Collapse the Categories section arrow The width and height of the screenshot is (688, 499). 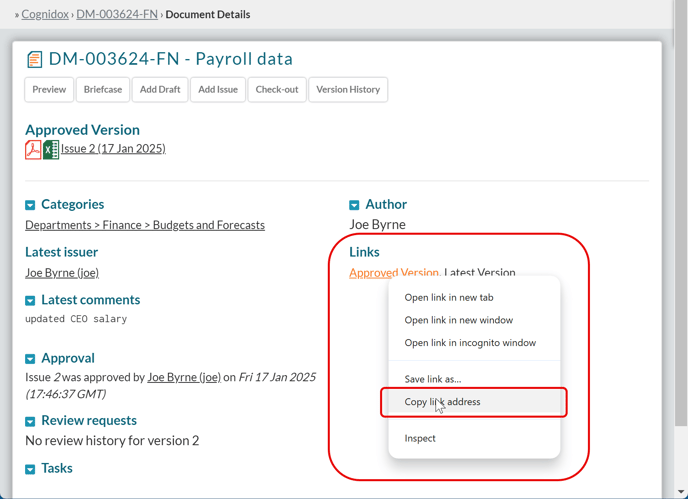click(x=30, y=205)
